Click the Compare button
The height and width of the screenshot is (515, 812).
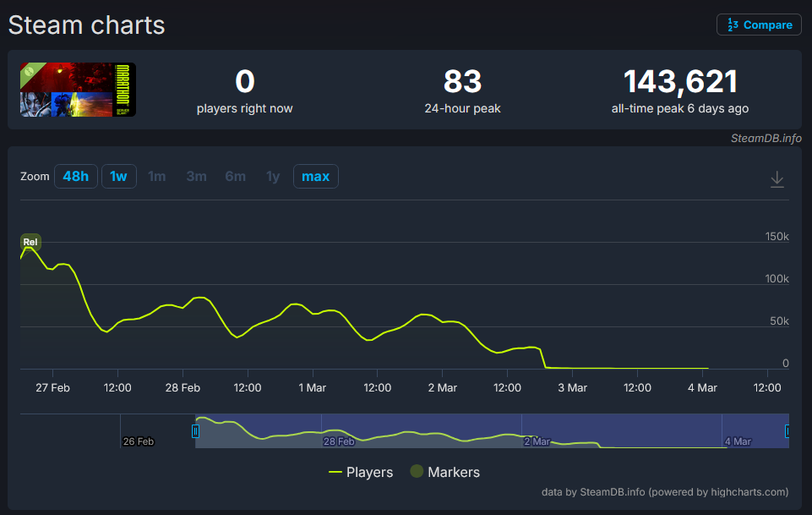[x=759, y=25]
